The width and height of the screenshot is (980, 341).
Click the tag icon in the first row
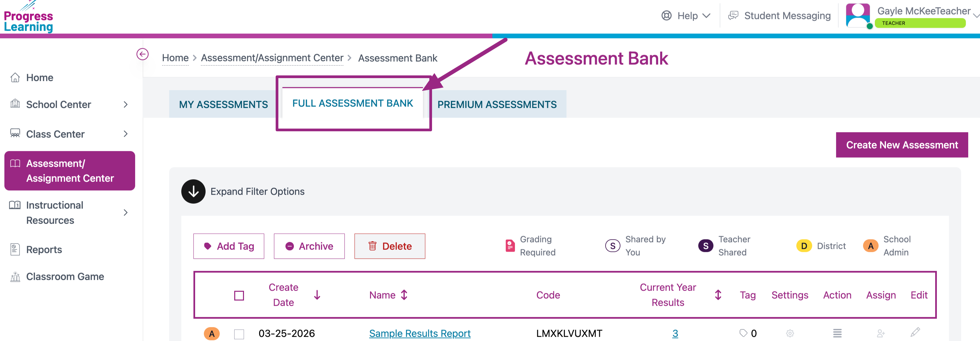[x=743, y=333]
